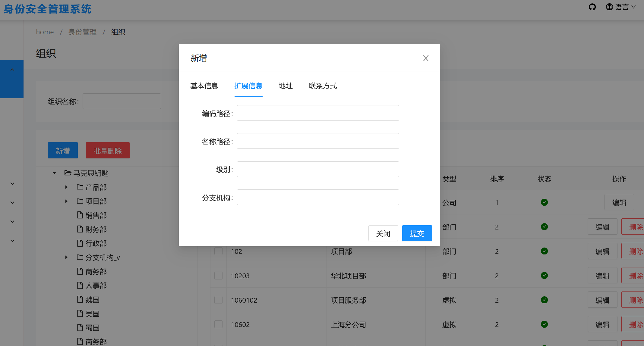Image resolution: width=644 pixels, height=346 pixels.
Task: Collapse the sidebar using the top chevron icon
Action: (x=12, y=69)
